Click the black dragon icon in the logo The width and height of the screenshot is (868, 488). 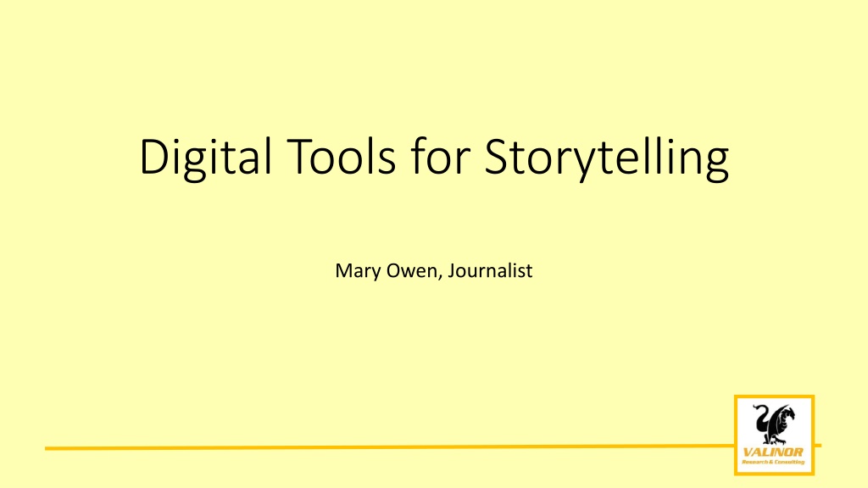(x=774, y=424)
